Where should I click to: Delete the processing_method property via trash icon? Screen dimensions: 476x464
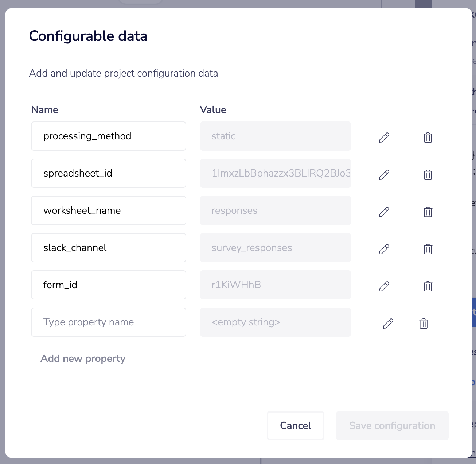click(428, 138)
